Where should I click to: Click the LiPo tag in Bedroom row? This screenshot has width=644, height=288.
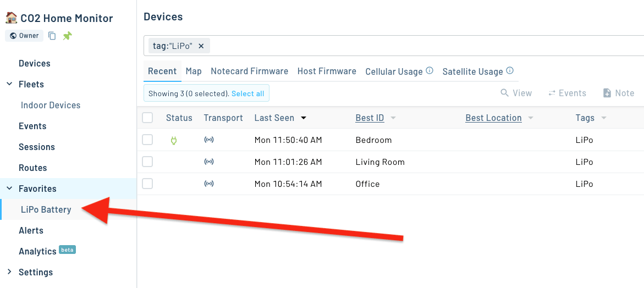point(585,140)
